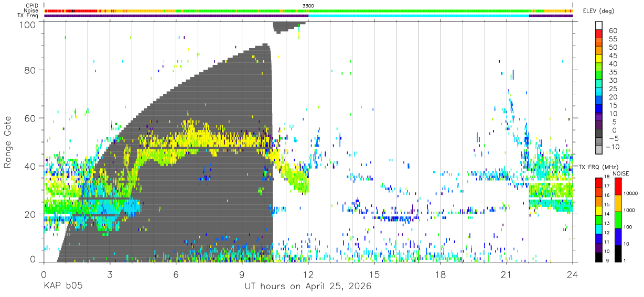Click the Range Gate tick label 40

click(30, 166)
